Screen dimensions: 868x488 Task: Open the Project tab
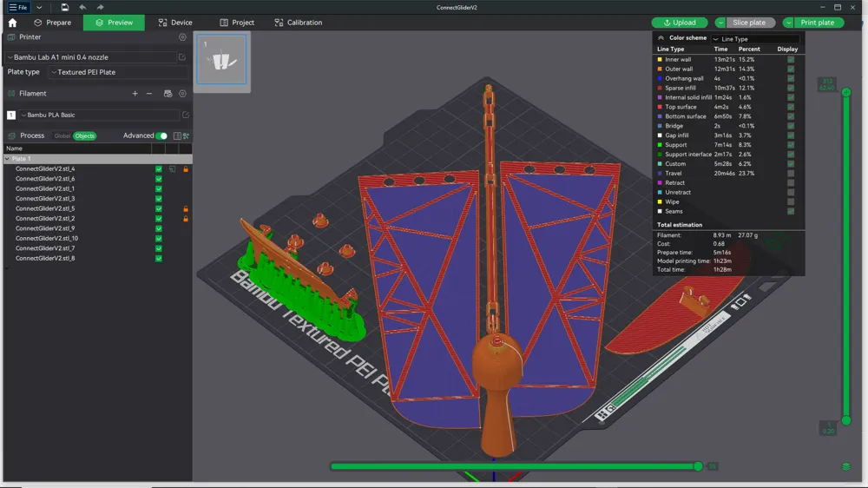[x=237, y=23]
